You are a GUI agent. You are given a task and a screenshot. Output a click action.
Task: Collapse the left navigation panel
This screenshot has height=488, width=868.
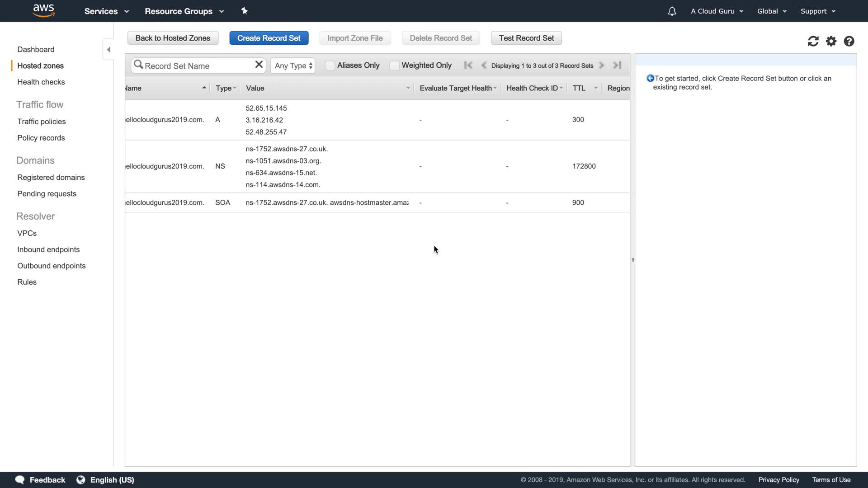tap(108, 49)
